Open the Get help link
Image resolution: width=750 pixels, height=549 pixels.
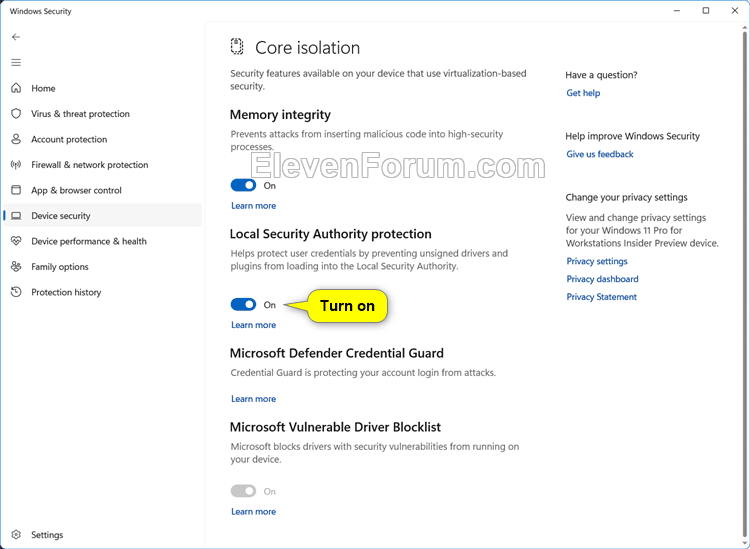[x=583, y=93]
